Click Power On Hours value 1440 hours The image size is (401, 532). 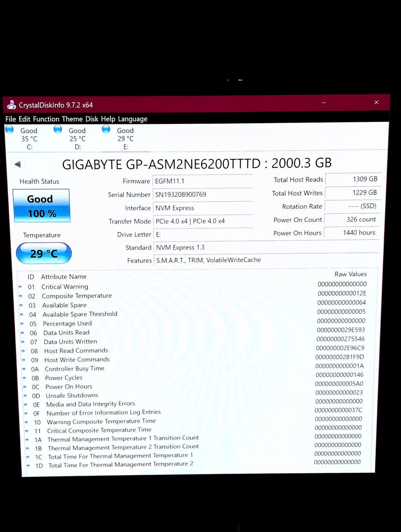click(x=352, y=233)
